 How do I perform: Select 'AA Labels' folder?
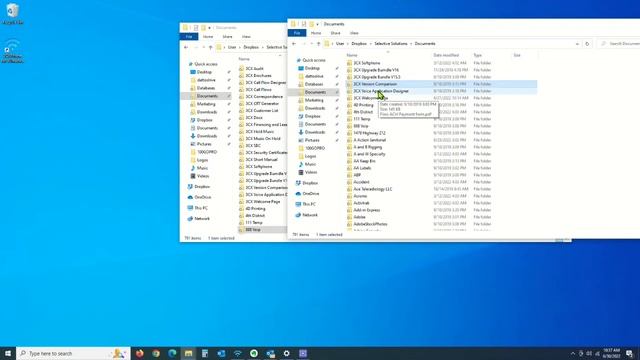coord(362,168)
